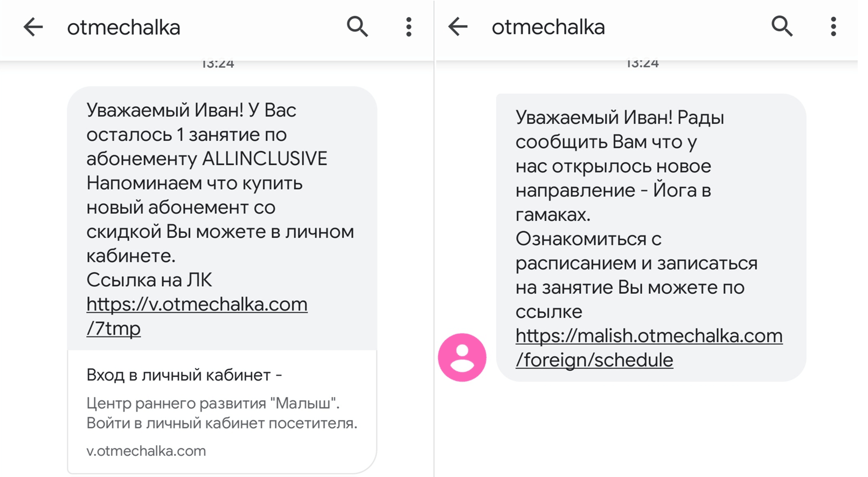Viewport: 868px width, 477px height.
Task: Tap preview description "Центр раннего развития"
Action: coord(212,403)
